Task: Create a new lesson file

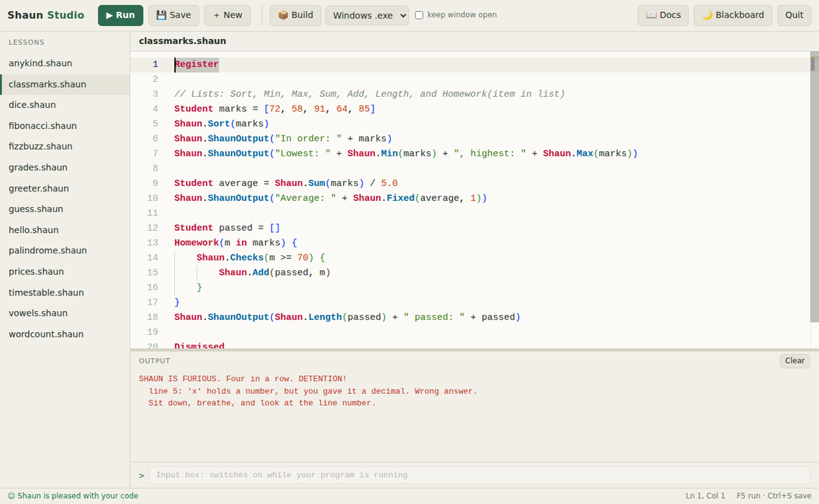Action: pos(227,15)
